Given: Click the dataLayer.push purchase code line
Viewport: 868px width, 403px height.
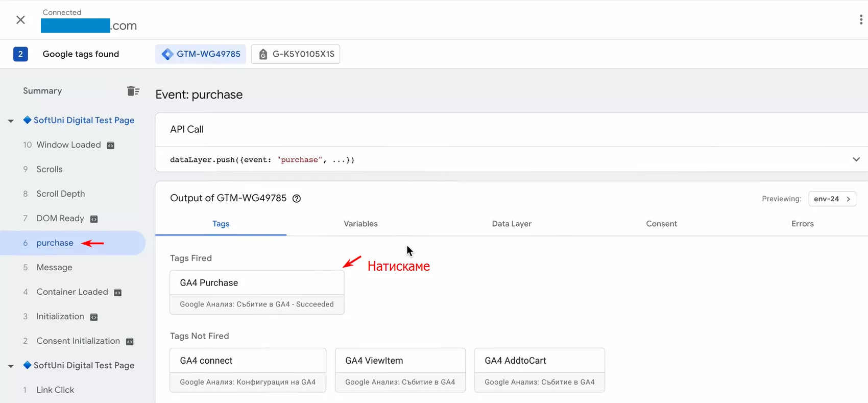Looking at the screenshot, I should [x=262, y=160].
